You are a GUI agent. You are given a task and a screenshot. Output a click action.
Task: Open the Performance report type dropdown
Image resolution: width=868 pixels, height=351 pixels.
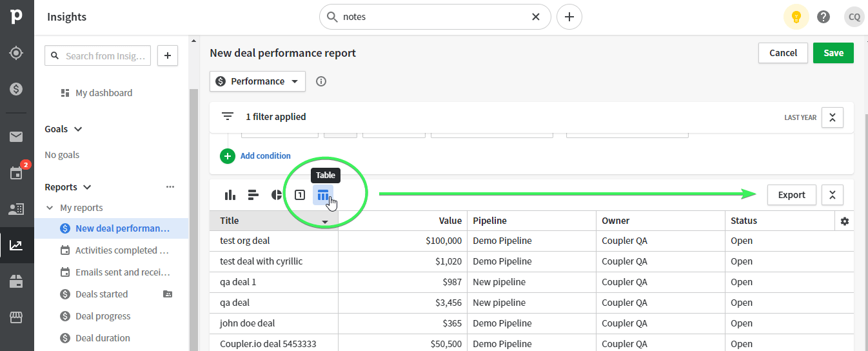(257, 81)
